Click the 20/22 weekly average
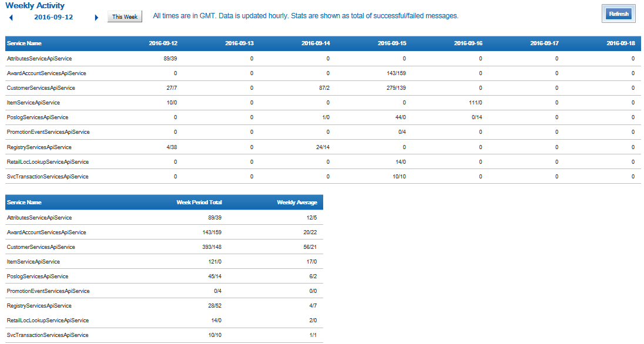The image size is (644, 344). tap(310, 232)
